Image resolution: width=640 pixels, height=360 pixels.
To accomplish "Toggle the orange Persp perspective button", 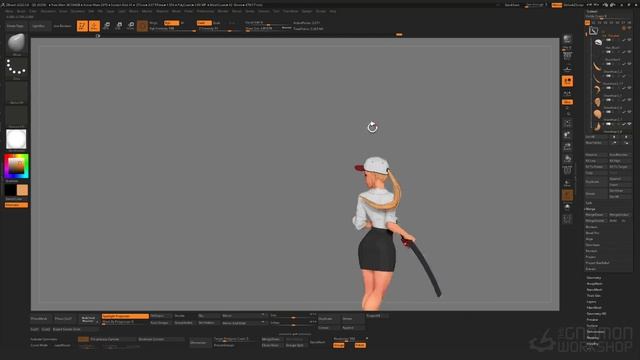I will pyautogui.click(x=567, y=81).
